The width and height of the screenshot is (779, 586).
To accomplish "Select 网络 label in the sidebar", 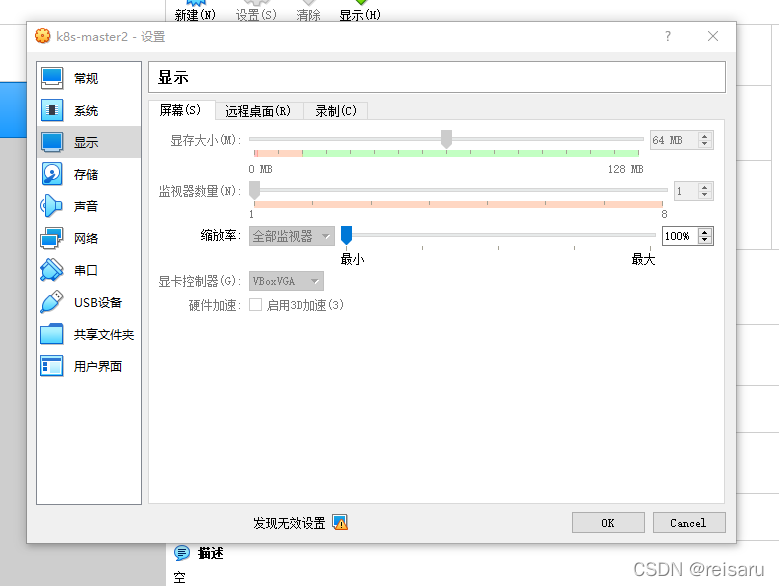I will (86, 238).
